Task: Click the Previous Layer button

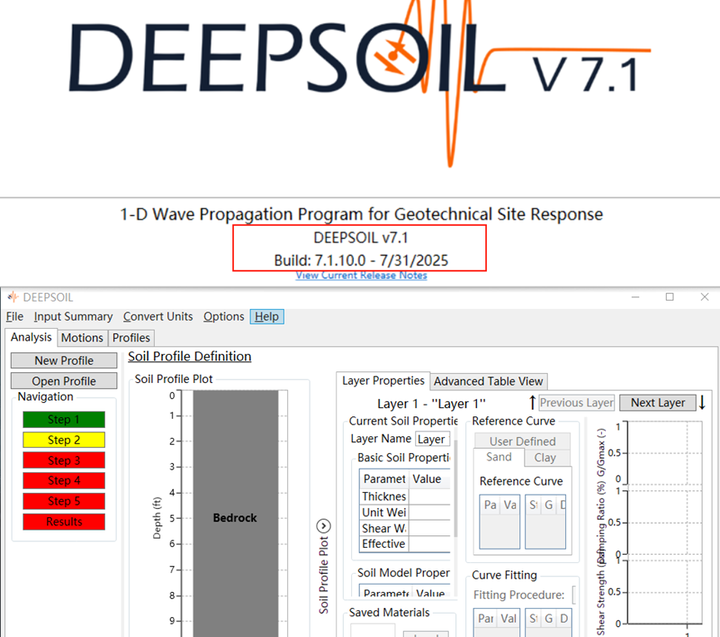Action: click(576, 403)
